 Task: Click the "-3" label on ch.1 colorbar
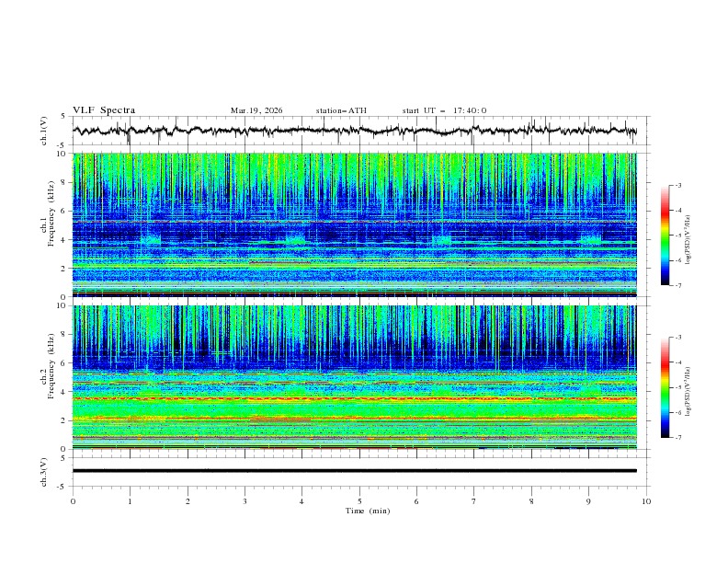coord(677,185)
